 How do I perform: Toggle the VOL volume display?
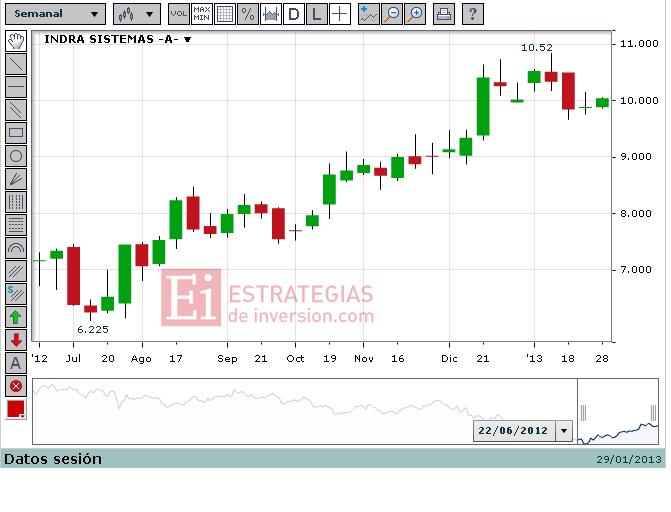178,14
